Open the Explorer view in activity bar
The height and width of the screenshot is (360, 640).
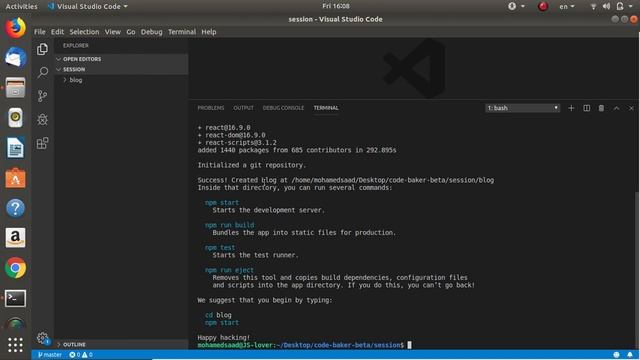tap(42, 49)
